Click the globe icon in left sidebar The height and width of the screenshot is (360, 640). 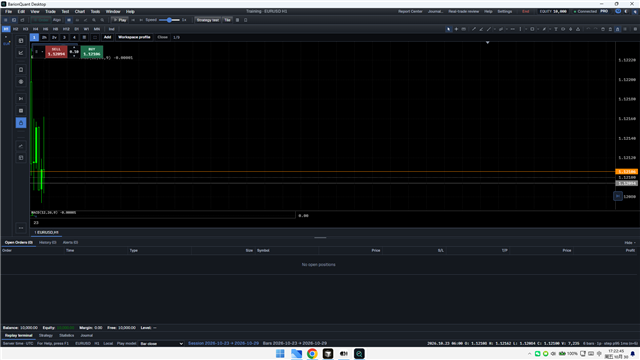(x=21, y=82)
